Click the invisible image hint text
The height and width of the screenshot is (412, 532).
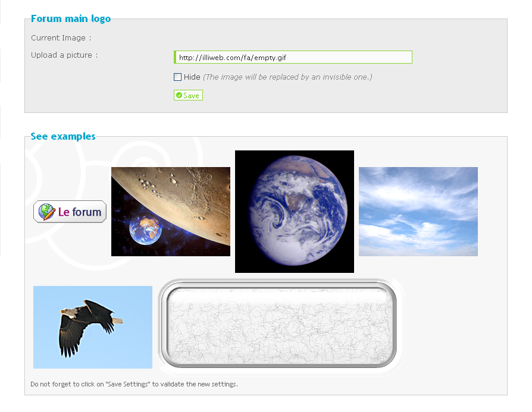[x=287, y=77]
